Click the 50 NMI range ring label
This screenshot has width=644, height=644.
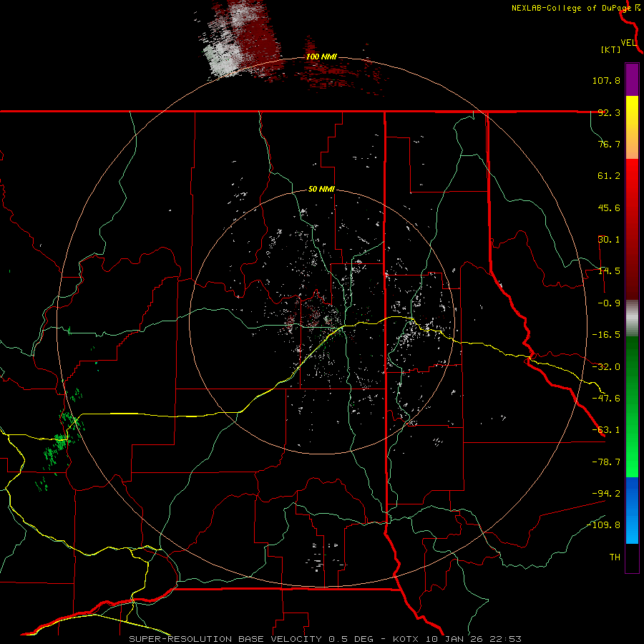(321, 190)
